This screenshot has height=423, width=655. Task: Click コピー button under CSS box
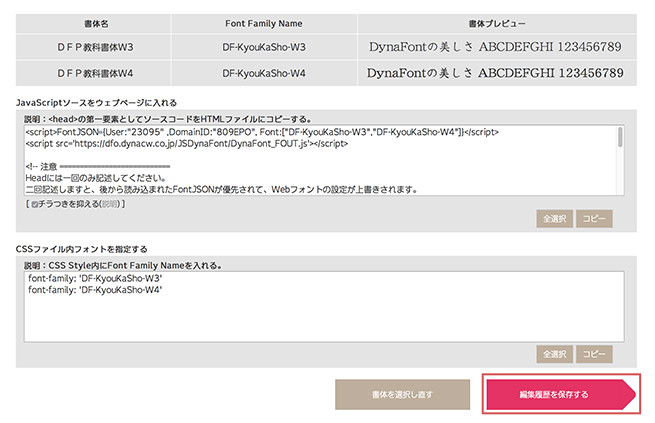pyautogui.click(x=594, y=354)
